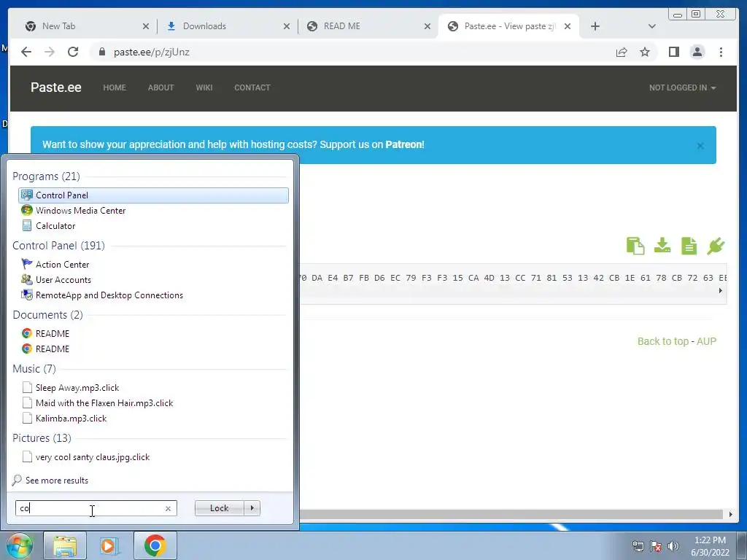
Task: Open Chrome three-dot menu
Action: tap(721, 52)
